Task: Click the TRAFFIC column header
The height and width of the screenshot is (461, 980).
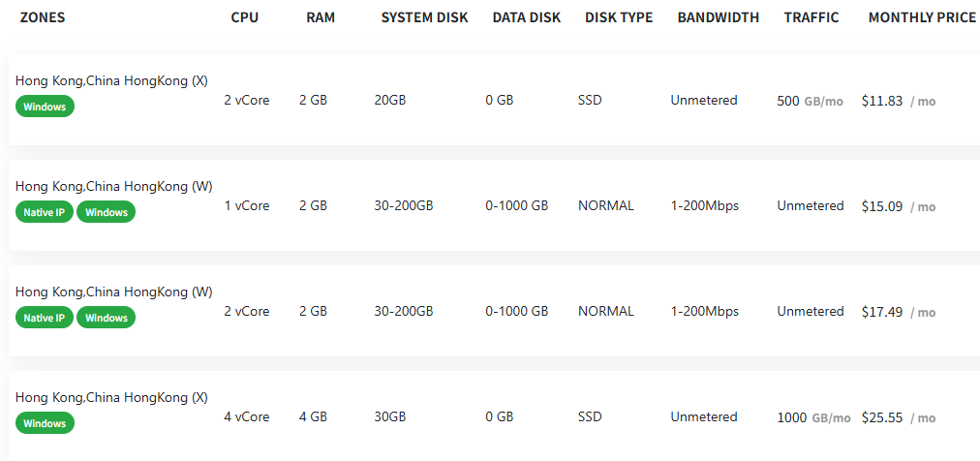Action: (812, 17)
